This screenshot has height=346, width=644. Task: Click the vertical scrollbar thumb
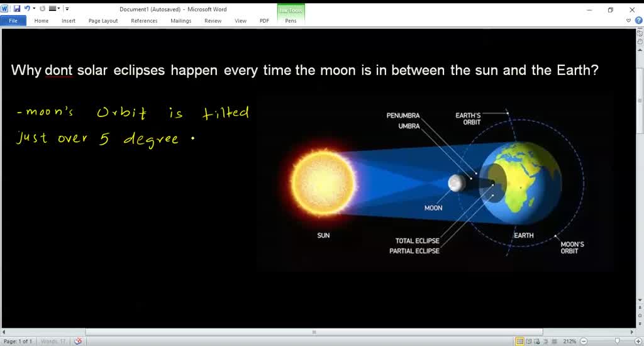pyautogui.click(x=640, y=100)
